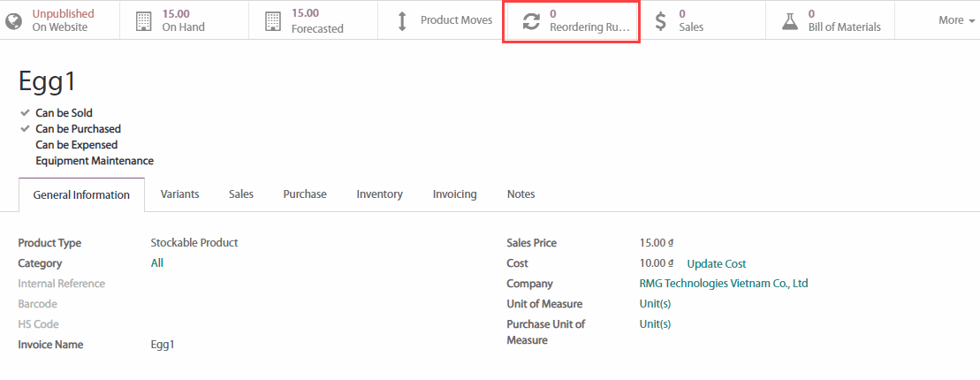Click the Reordering Rules refresh icon
Image resolution: width=980 pixels, height=380 pixels.
pos(531,21)
